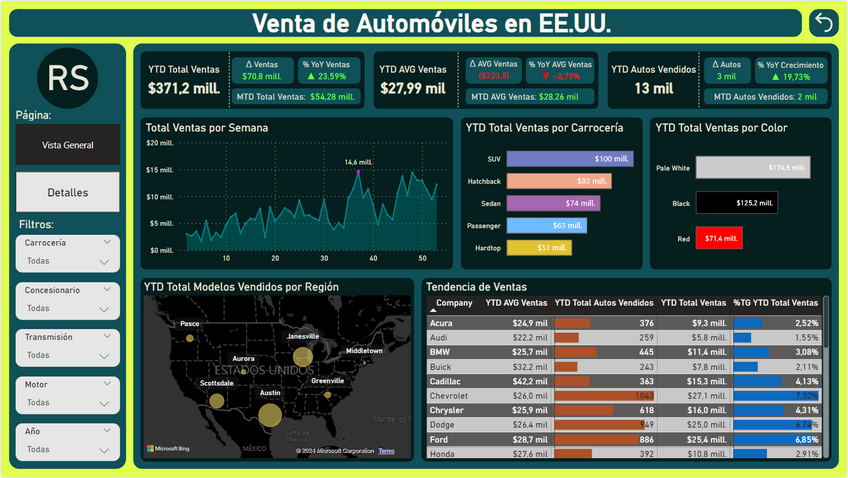Expand the Transmisión filter chevron

click(x=107, y=336)
